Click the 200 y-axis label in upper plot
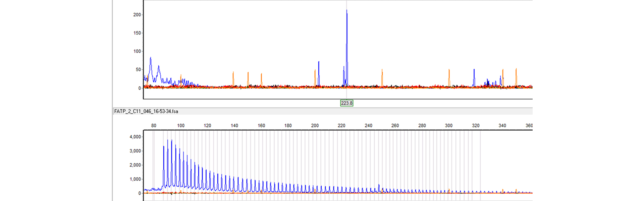 pyautogui.click(x=137, y=15)
